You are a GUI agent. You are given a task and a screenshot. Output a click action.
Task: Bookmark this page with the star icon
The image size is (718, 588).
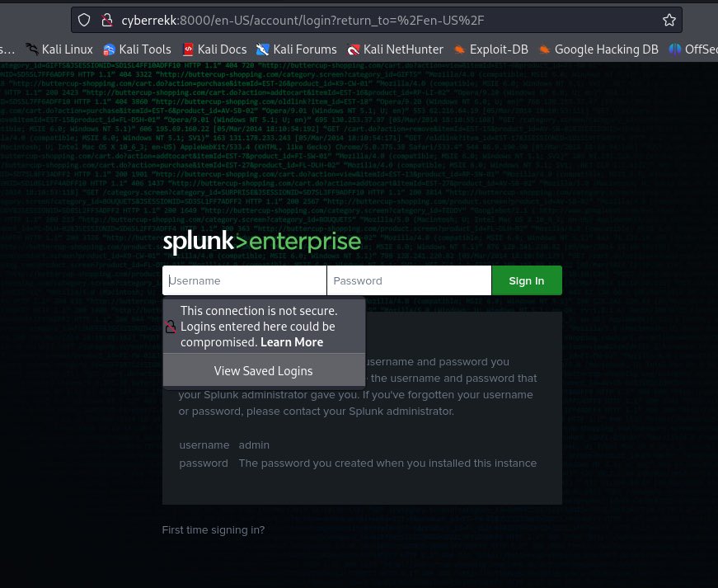[669, 20]
